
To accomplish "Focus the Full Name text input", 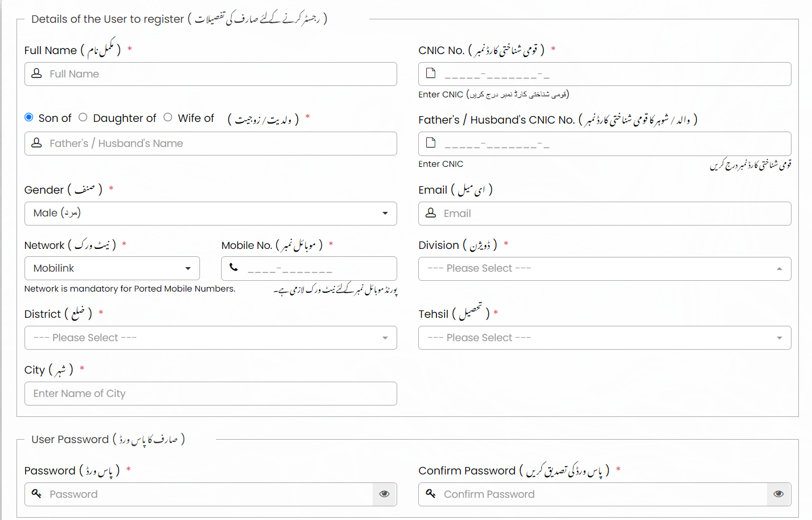I will coord(211,74).
